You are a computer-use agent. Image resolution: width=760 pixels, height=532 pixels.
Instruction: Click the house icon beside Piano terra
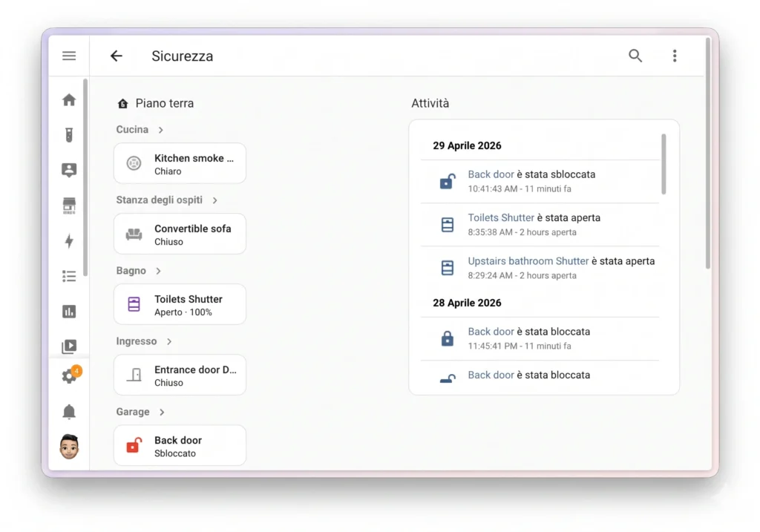click(x=122, y=103)
